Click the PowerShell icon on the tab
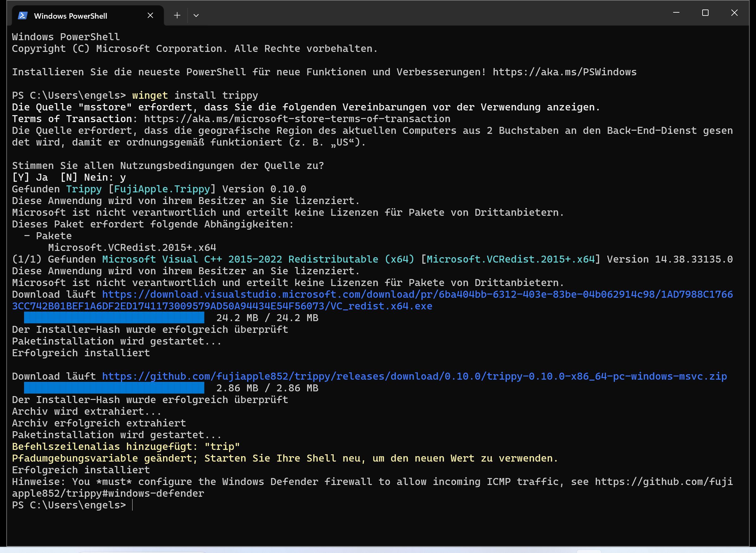The height and width of the screenshot is (553, 756). coord(22,16)
